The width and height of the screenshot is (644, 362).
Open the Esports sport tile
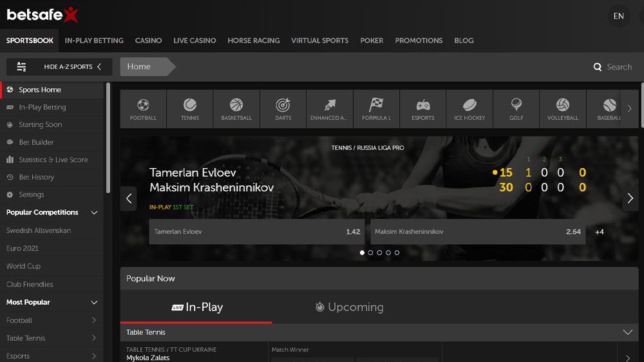point(422,109)
